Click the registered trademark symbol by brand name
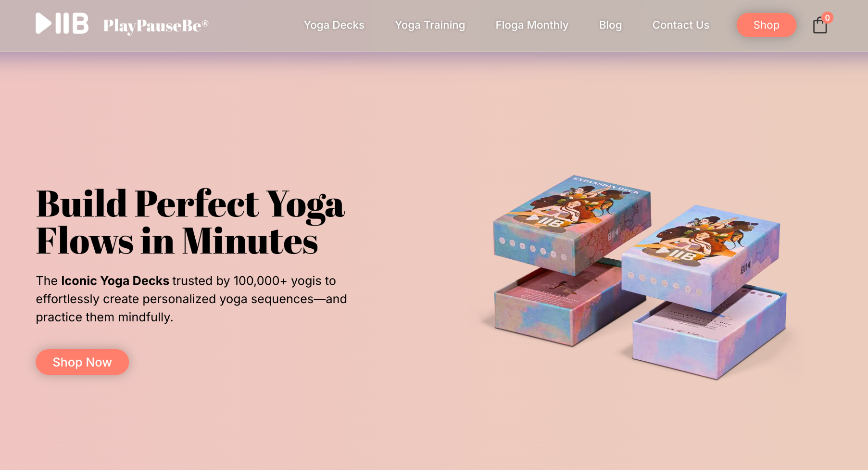 click(x=205, y=23)
